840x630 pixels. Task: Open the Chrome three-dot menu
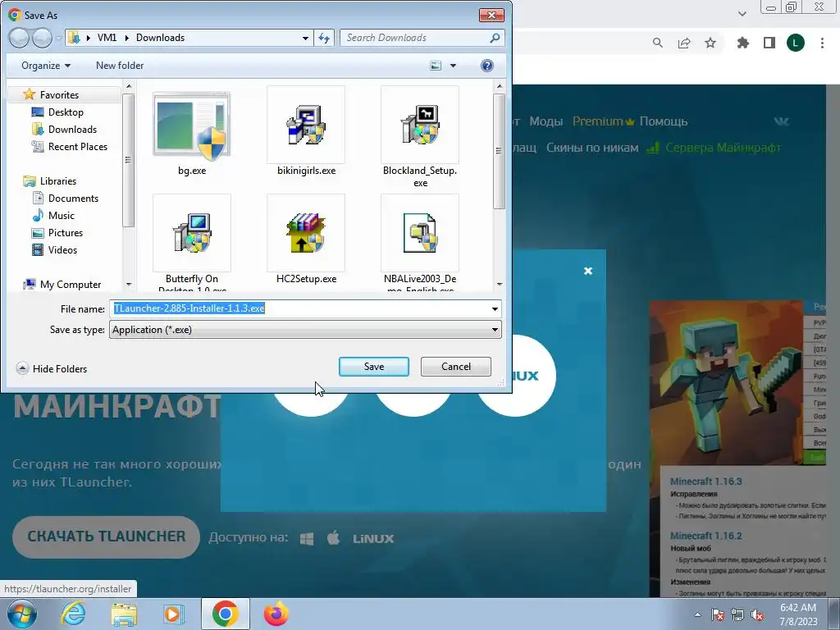[x=822, y=43]
